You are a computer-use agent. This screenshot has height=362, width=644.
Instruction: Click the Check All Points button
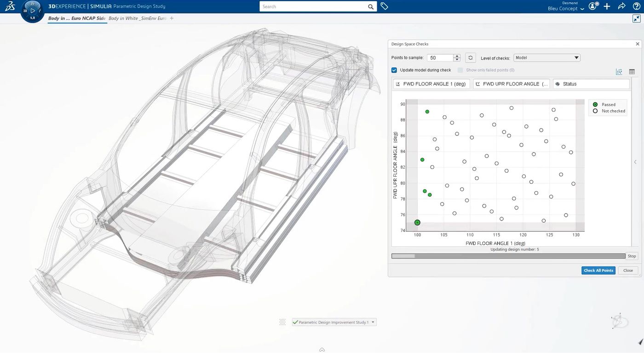[x=598, y=270]
